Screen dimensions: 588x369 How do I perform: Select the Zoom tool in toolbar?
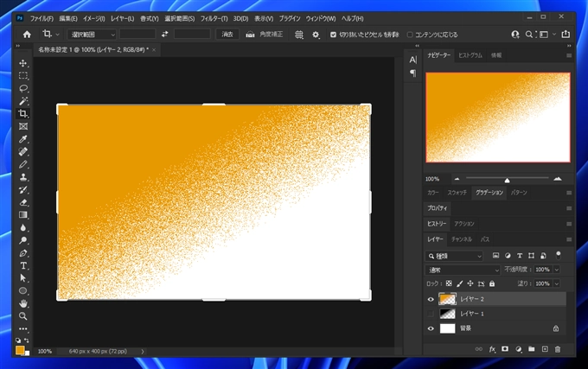coord(23,316)
